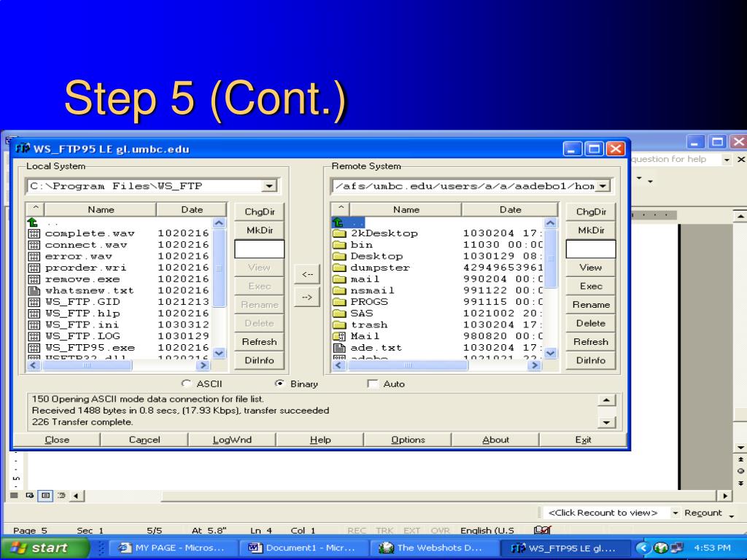Click the Exit button in bottom bar
Image resolution: width=747 pixels, height=560 pixels.
click(x=583, y=440)
